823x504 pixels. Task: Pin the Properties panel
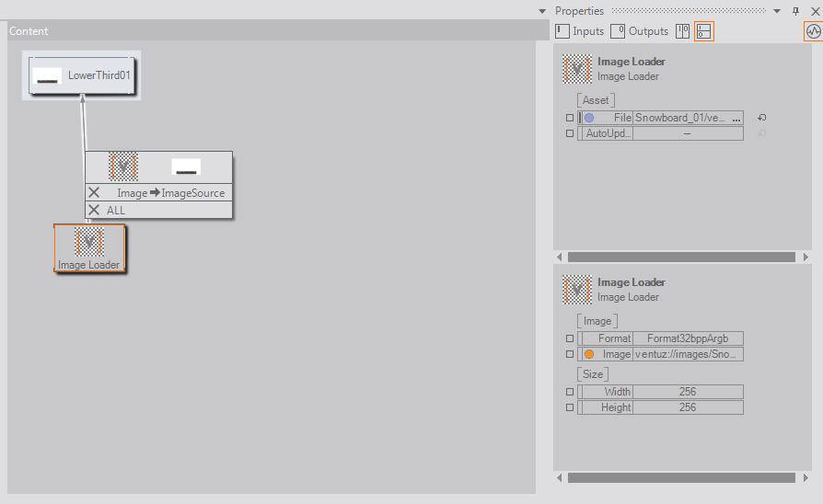[796, 11]
